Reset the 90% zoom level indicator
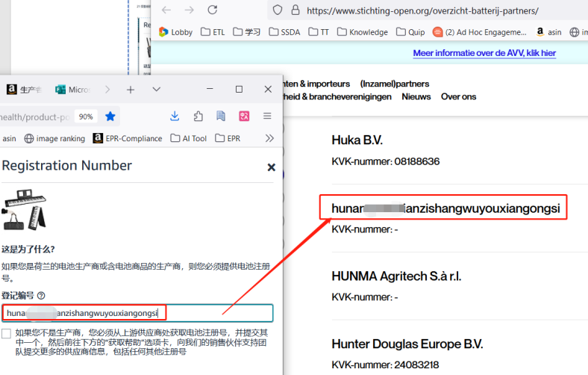 (86, 117)
